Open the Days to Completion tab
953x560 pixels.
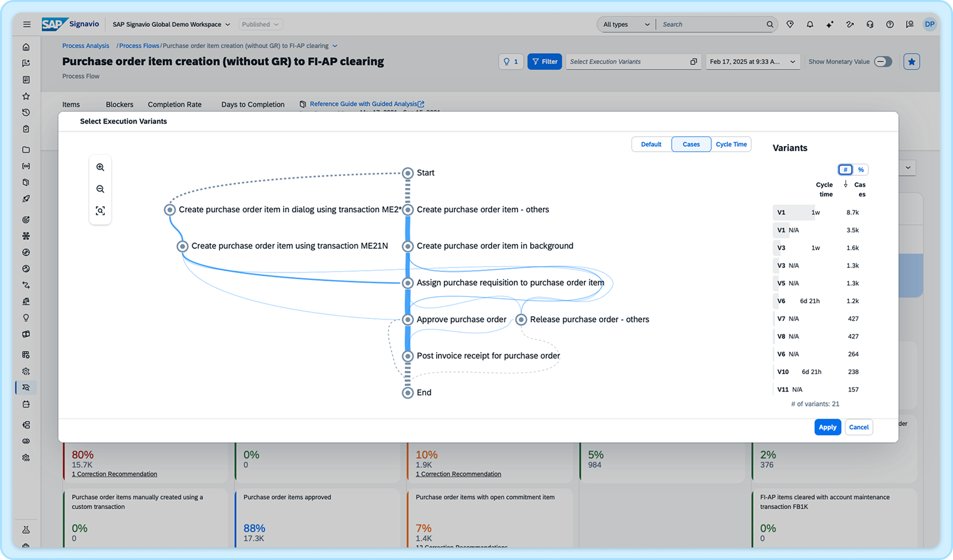pos(253,105)
